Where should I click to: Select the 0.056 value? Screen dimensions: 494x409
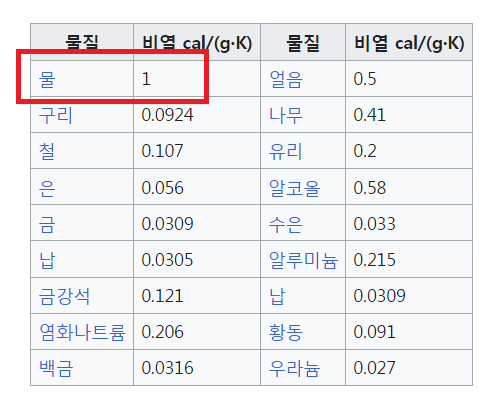[x=162, y=188]
